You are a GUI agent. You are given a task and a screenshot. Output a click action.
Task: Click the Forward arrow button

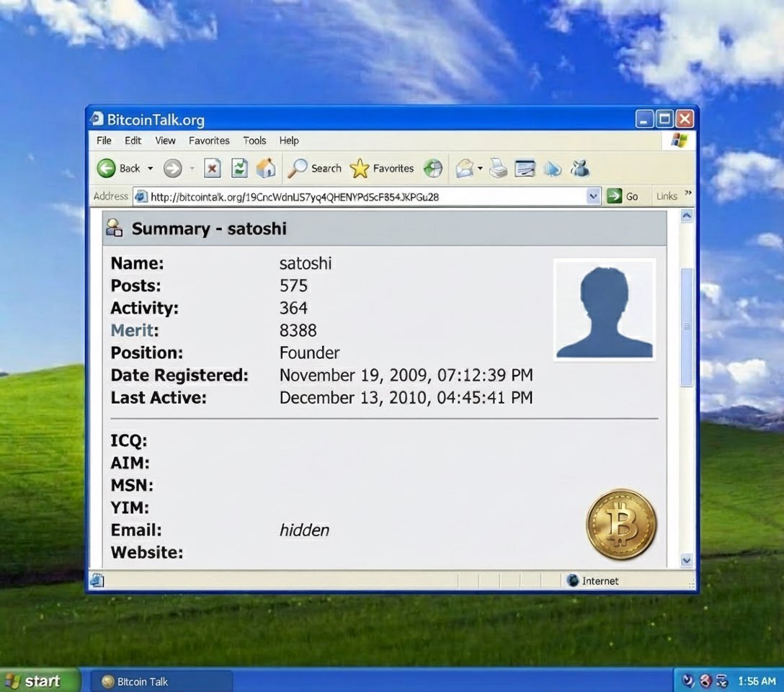point(172,169)
